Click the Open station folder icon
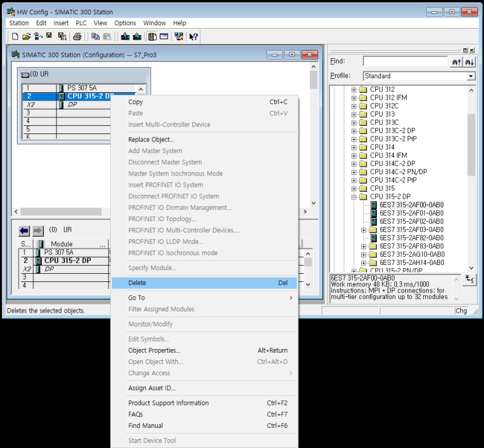The height and width of the screenshot is (448, 484). pyautogui.click(x=26, y=36)
